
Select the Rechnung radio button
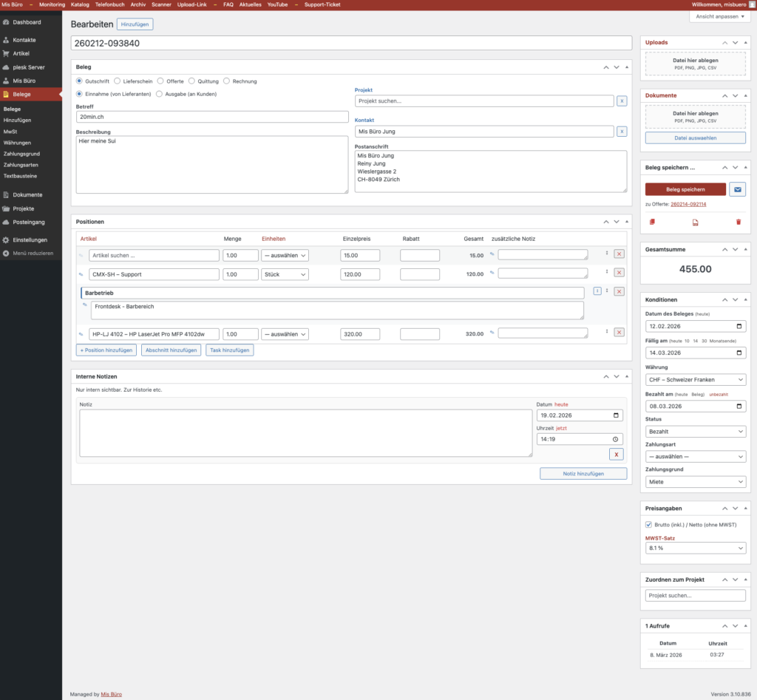(x=227, y=81)
